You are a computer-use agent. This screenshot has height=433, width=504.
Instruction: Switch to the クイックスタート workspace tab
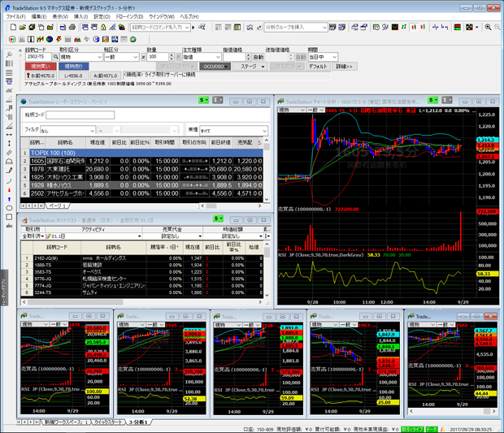pyautogui.click(x=108, y=422)
